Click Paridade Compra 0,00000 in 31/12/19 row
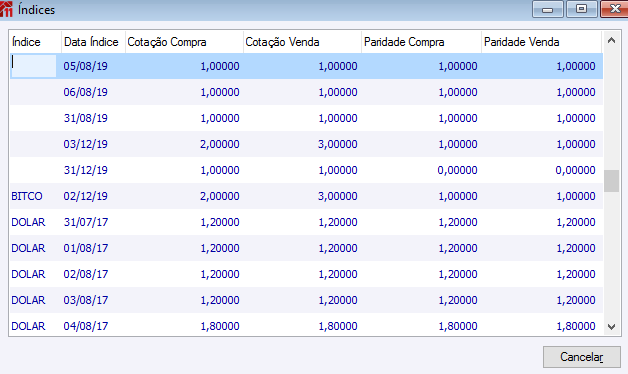628x374 pixels. pyautogui.click(x=457, y=170)
